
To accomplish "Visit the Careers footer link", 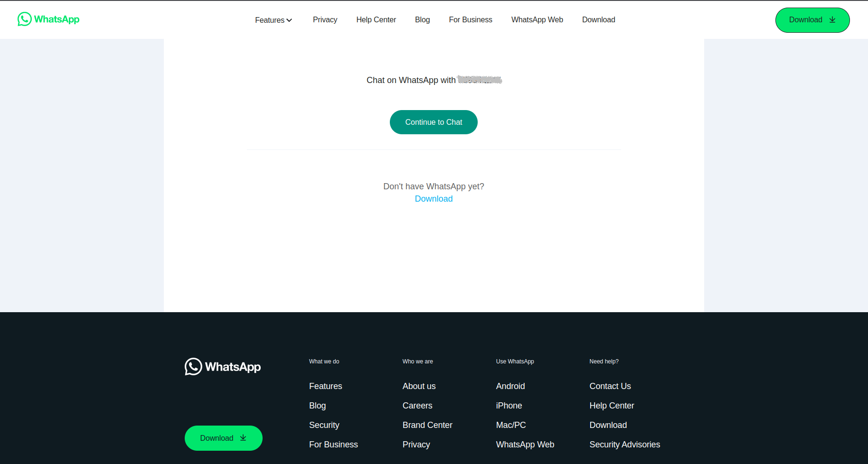I will 417,406.
